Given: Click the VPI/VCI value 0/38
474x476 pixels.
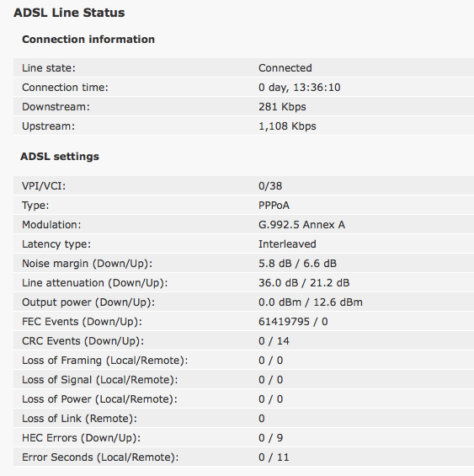Looking at the screenshot, I should (270, 186).
